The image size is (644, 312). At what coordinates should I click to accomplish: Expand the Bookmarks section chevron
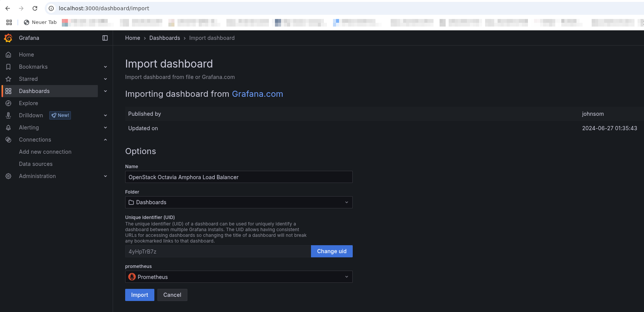coord(105,67)
